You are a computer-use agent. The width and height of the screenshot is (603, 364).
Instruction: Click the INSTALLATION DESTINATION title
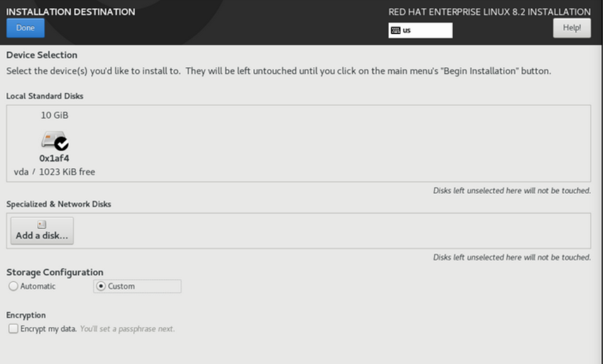71,12
